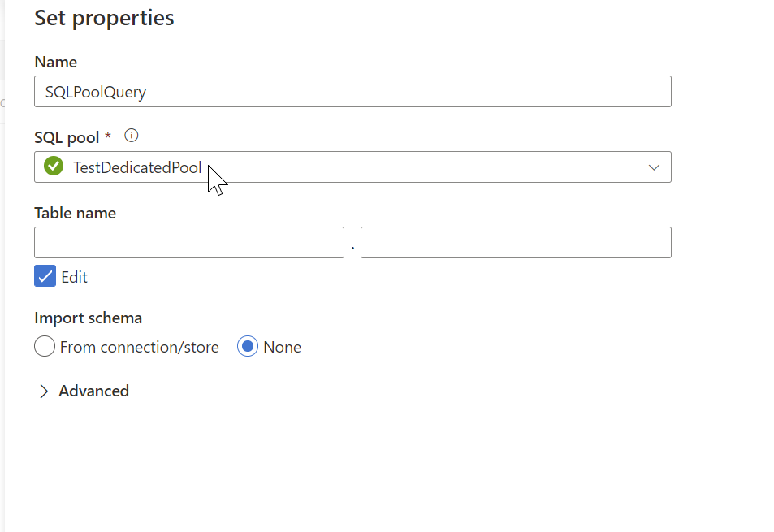
Task: Click the second Table name input field
Action: point(516,242)
